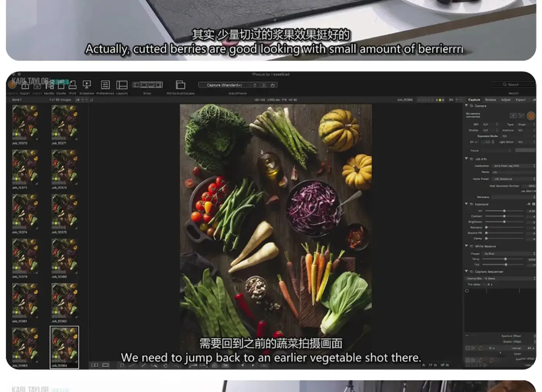Open the Name Preset dropdown
The height and width of the screenshot is (392, 542).
(514, 179)
